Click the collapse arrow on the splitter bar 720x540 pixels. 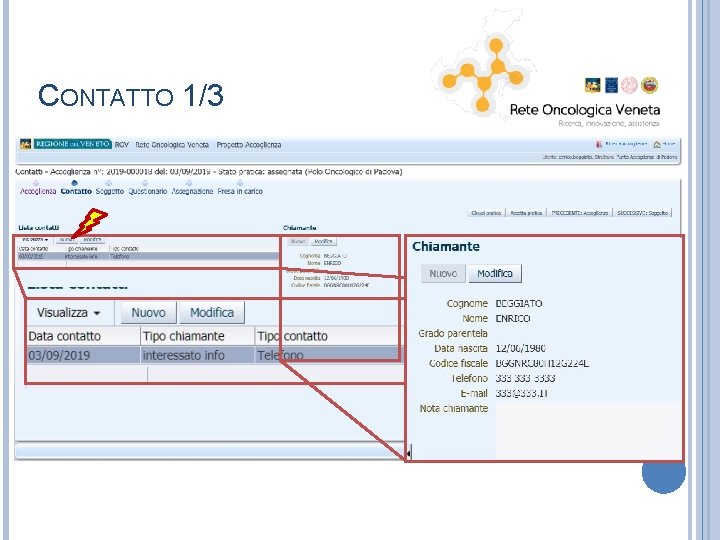409,454
